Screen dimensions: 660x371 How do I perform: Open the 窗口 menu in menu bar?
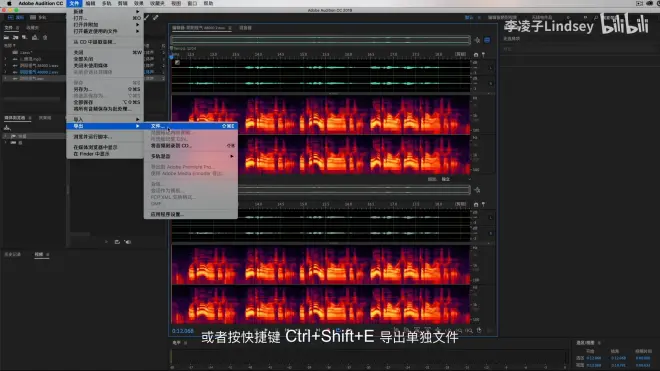(192, 3)
